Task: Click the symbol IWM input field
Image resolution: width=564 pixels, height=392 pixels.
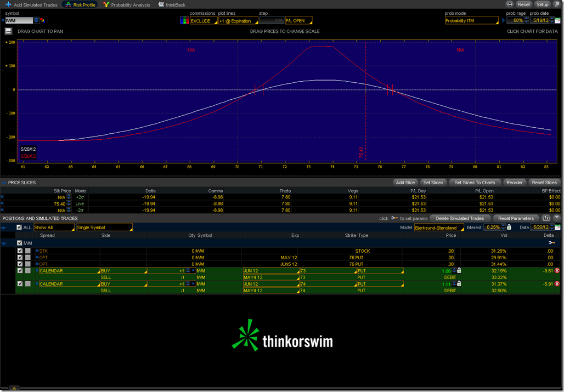Action: tap(19, 20)
